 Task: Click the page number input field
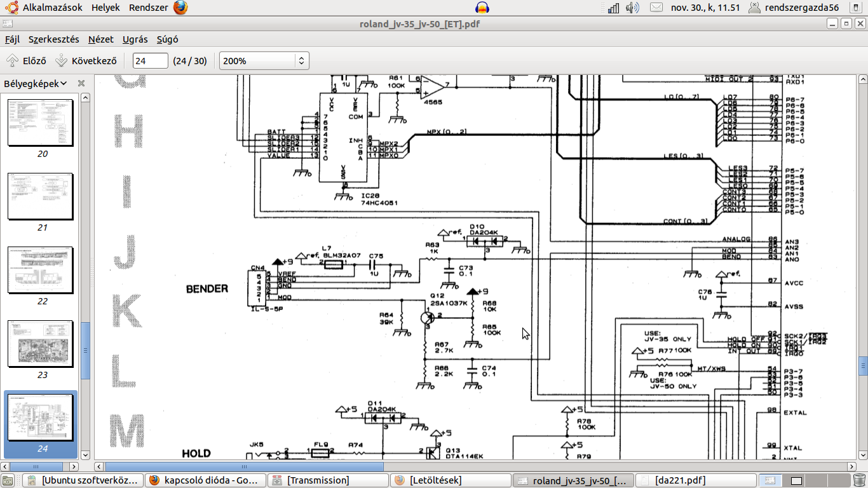pyautogui.click(x=150, y=61)
